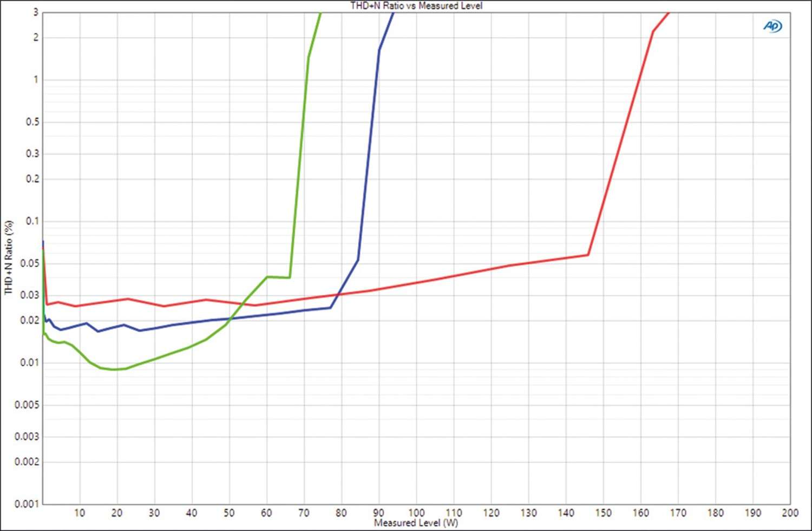Click the x-axis tick label '80'
The image size is (812, 531).
(x=341, y=513)
